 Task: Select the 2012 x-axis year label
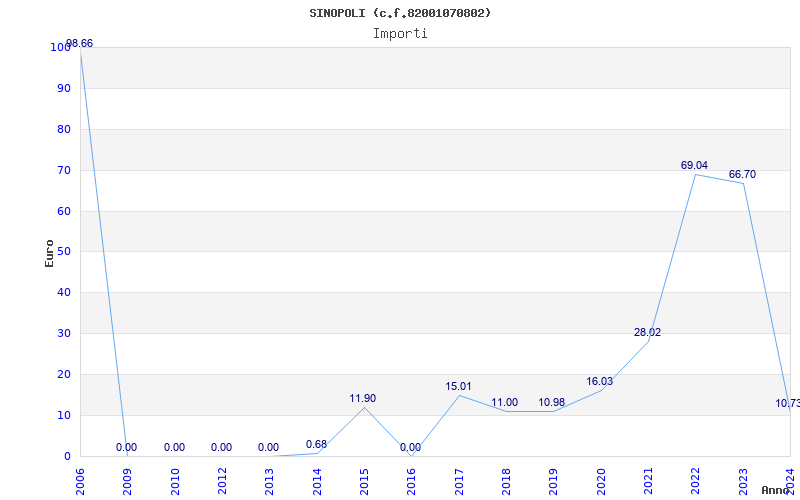pos(222,482)
